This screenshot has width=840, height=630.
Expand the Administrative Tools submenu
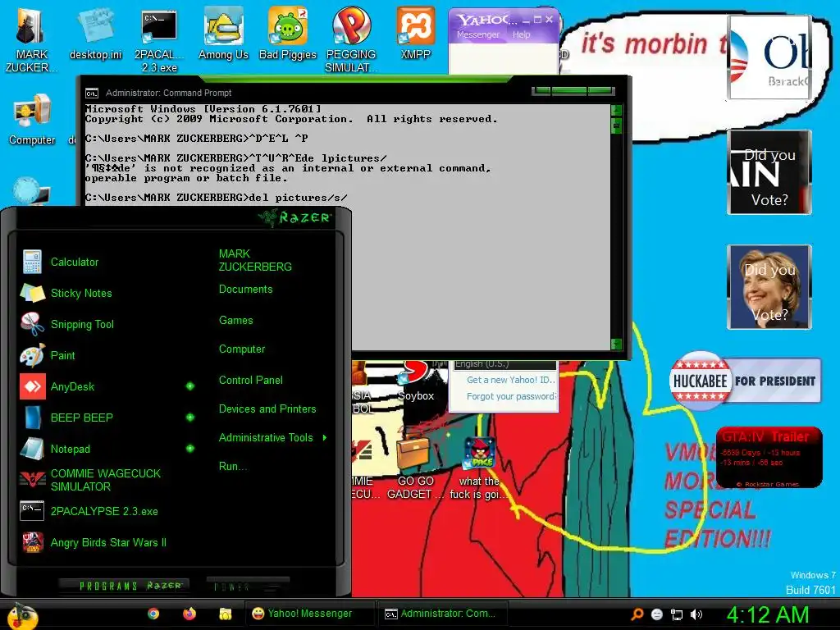325,438
